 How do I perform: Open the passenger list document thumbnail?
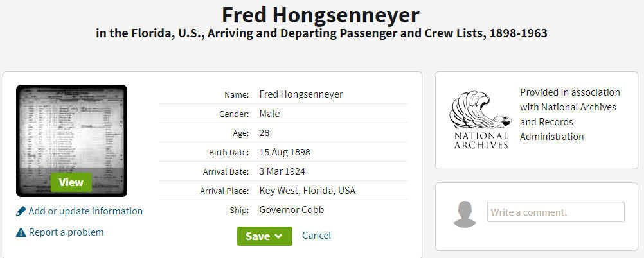click(x=71, y=141)
